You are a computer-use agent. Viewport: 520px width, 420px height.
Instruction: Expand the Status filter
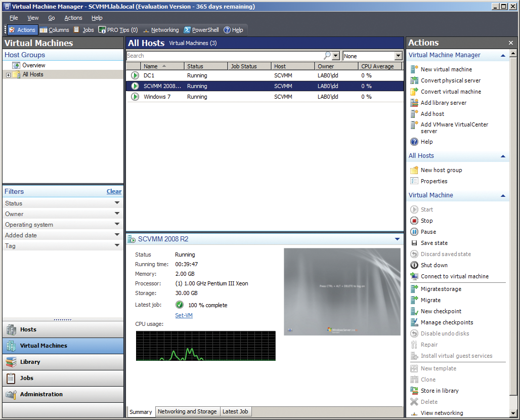[117, 203]
